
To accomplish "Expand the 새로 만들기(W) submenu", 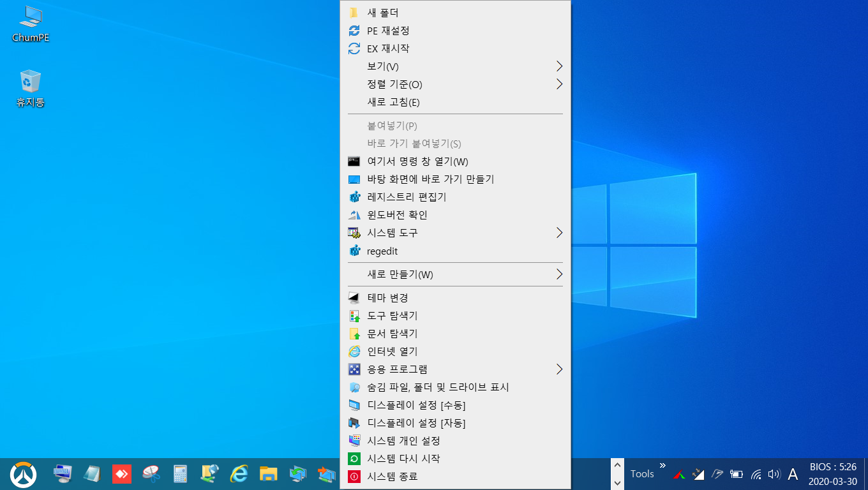I will pos(454,274).
